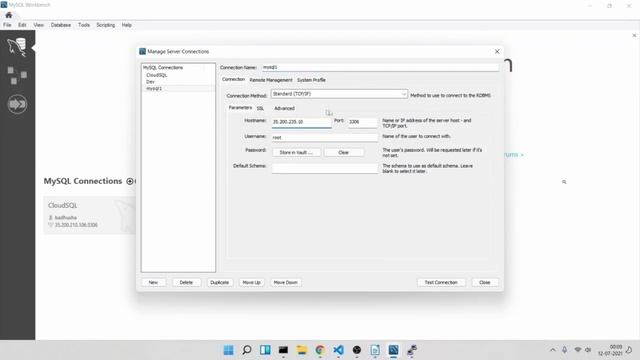The height and width of the screenshot is (360, 640).
Task: Select the SSL sub-tab
Action: click(x=260, y=108)
